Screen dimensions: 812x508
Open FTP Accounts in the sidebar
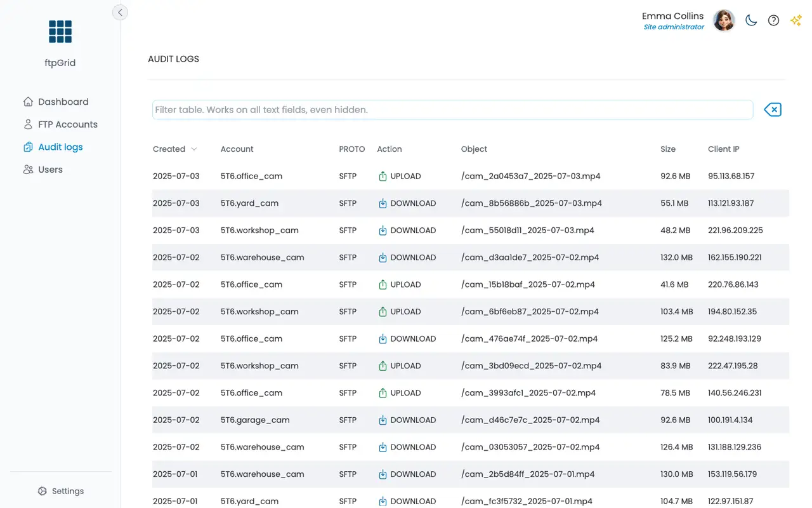click(60, 124)
